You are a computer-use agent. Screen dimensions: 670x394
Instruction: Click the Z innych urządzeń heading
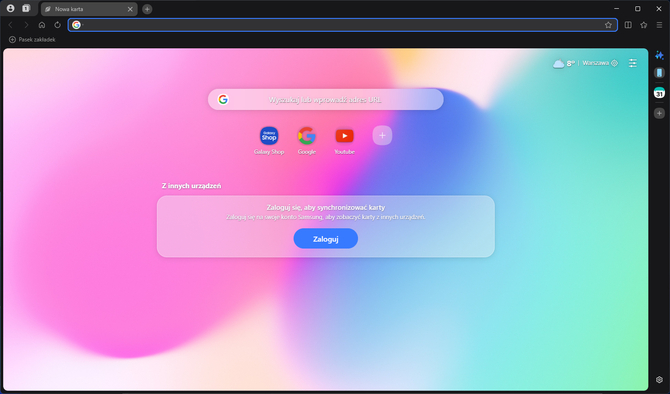(191, 186)
